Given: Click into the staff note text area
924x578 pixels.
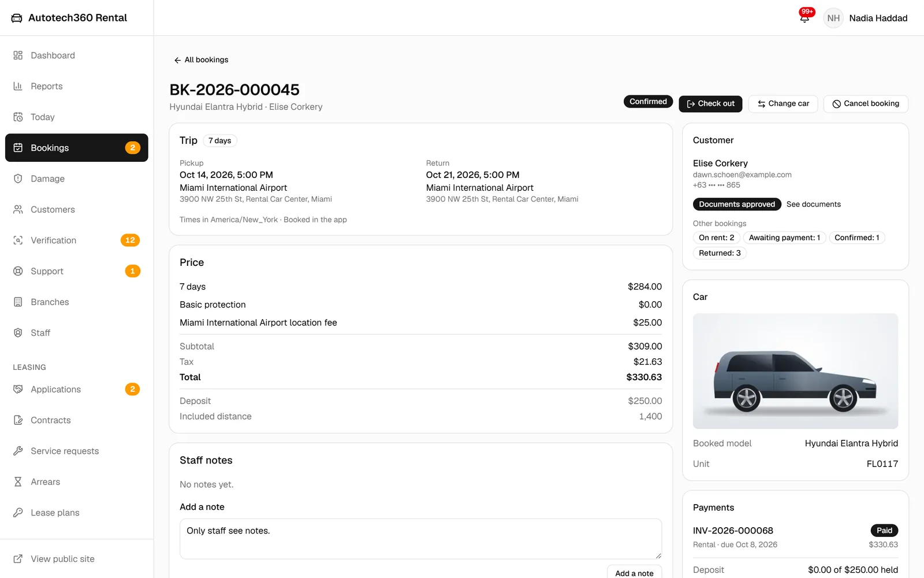Looking at the screenshot, I should (421, 539).
